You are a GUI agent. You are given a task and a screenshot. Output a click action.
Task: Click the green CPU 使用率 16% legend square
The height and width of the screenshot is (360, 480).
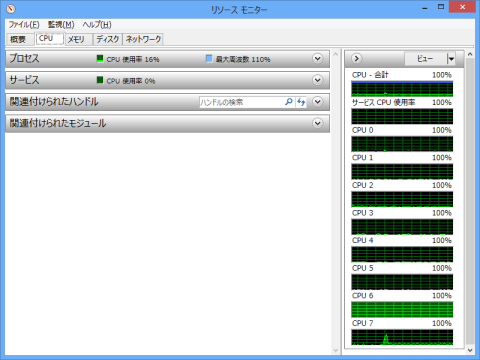click(x=100, y=59)
